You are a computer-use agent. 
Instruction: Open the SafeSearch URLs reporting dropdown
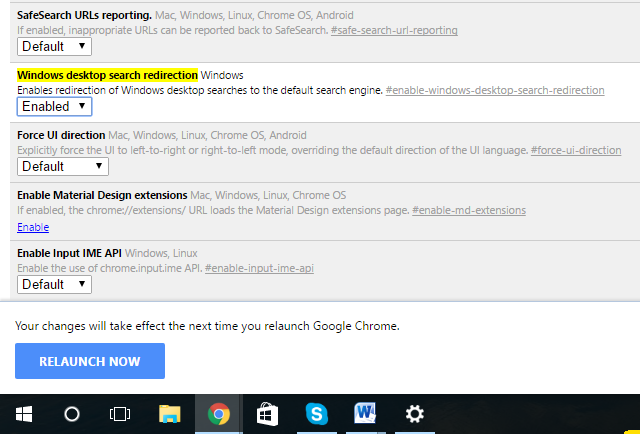pyautogui.click(x=54, y=46)
